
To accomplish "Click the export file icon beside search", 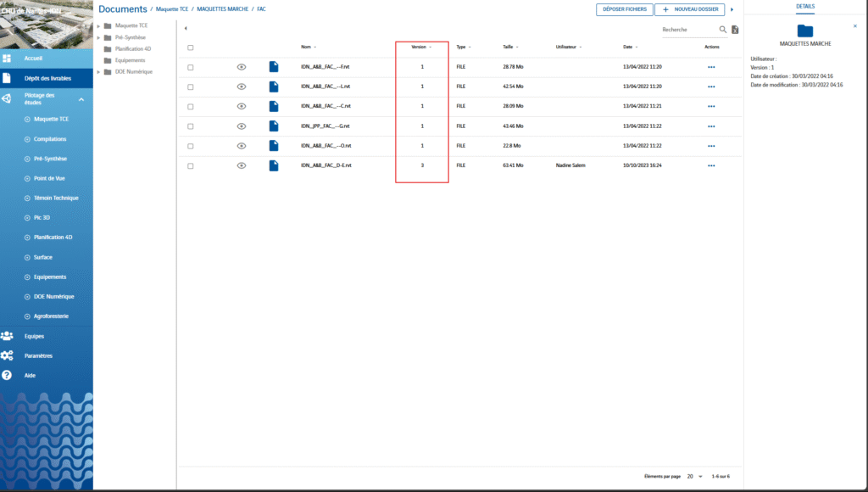I will pos(735,30).
